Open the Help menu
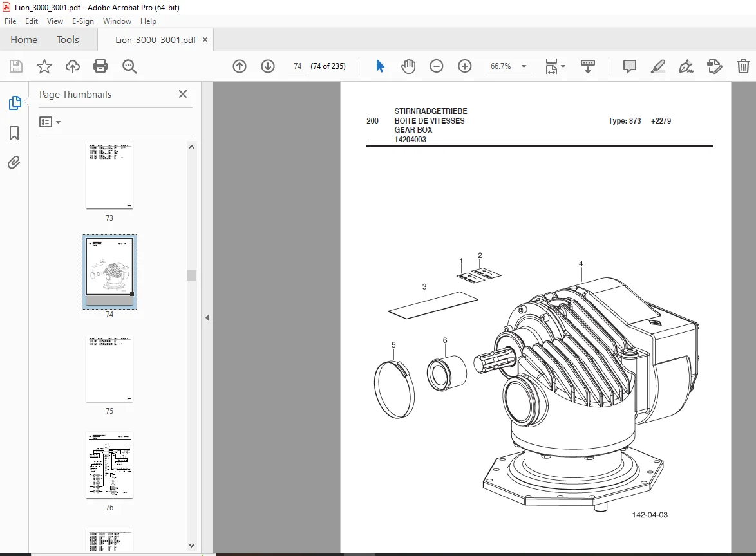Viewport: 756px width, 556px height. [x=148, y=21]
